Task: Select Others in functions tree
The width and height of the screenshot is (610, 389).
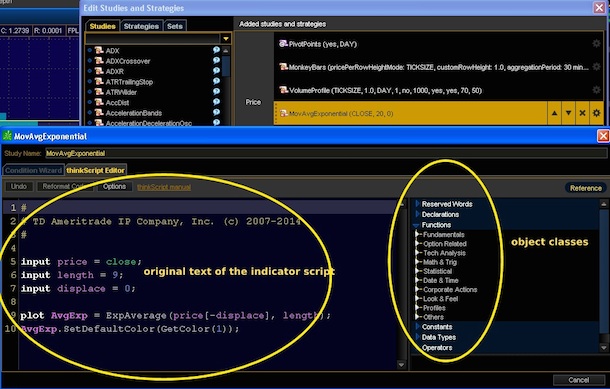Action: click(x=433, y=317)
